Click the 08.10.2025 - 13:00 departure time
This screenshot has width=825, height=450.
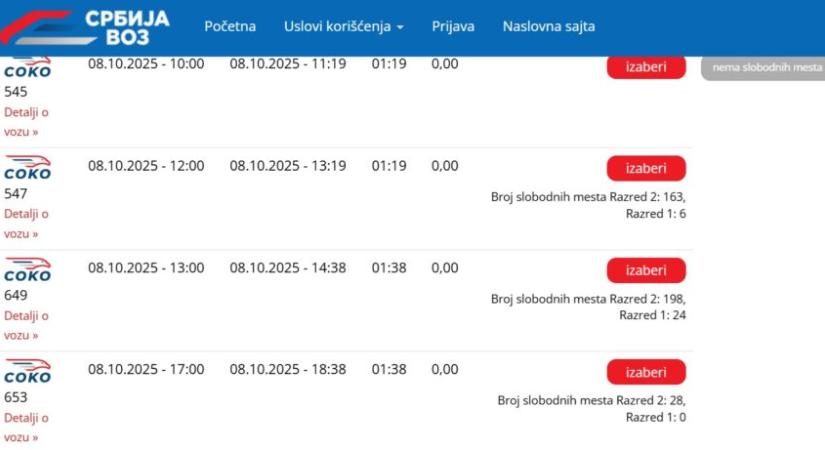coord(146,268)
